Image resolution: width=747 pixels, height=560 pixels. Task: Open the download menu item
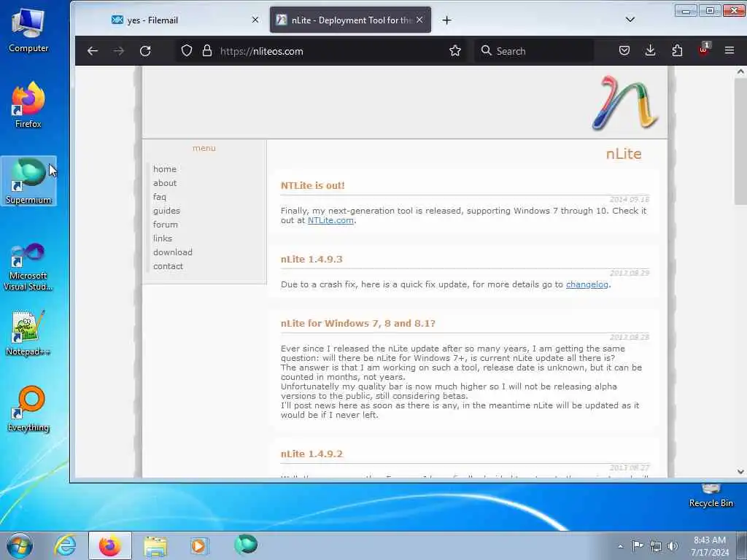(172, 252)
